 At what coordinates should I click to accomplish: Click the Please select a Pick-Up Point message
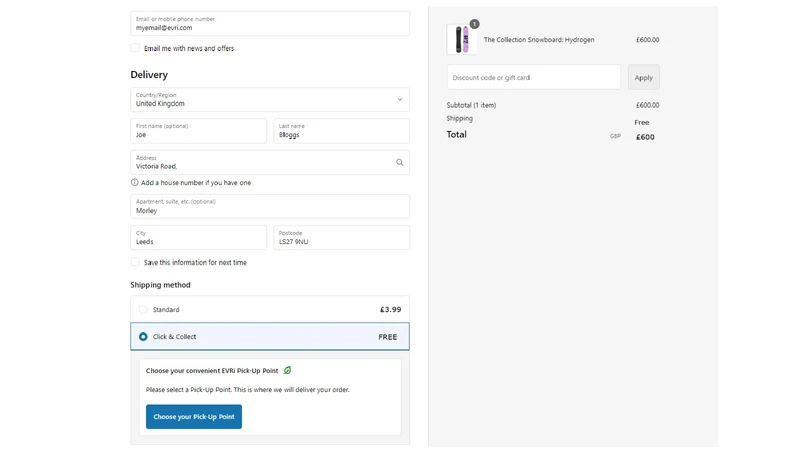tap(247, 389)
